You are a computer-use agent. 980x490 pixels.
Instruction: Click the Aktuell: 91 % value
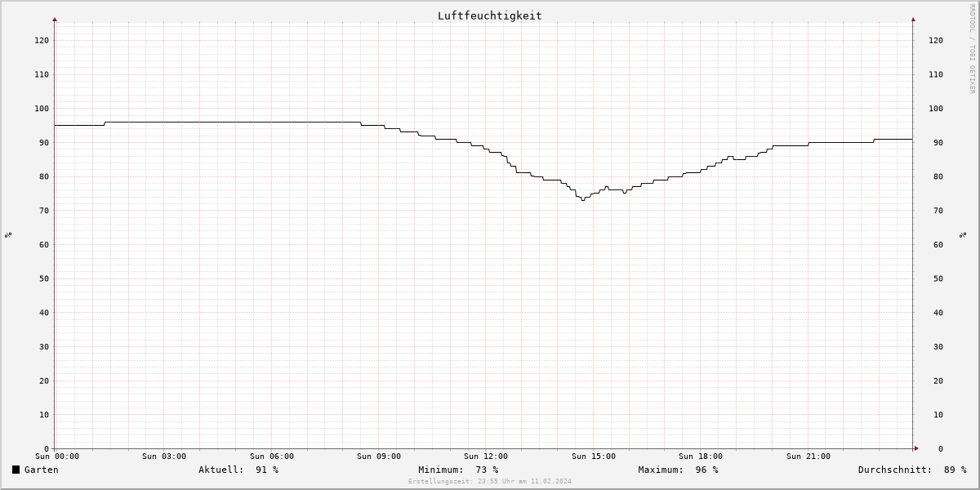coord(238,470)
